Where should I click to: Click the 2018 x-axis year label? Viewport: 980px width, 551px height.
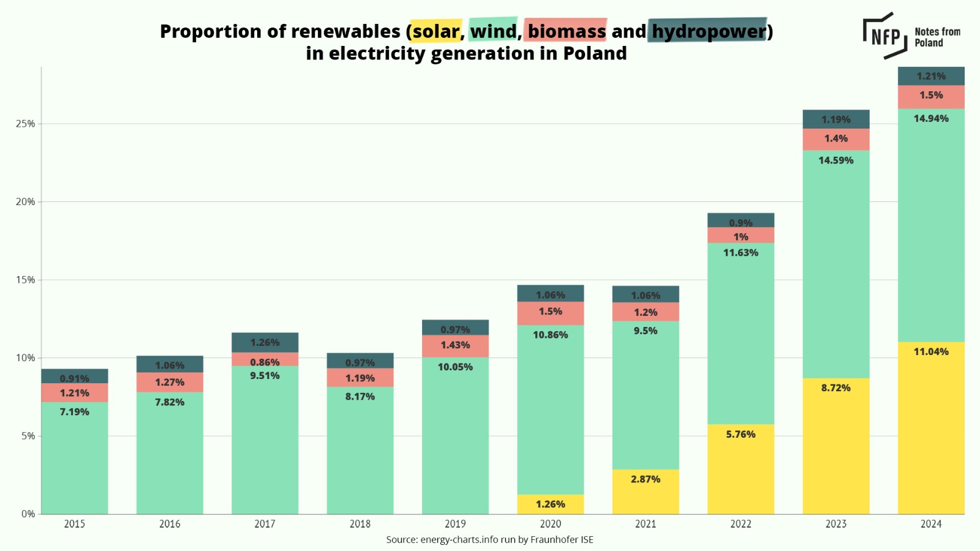tap(360, 524)
